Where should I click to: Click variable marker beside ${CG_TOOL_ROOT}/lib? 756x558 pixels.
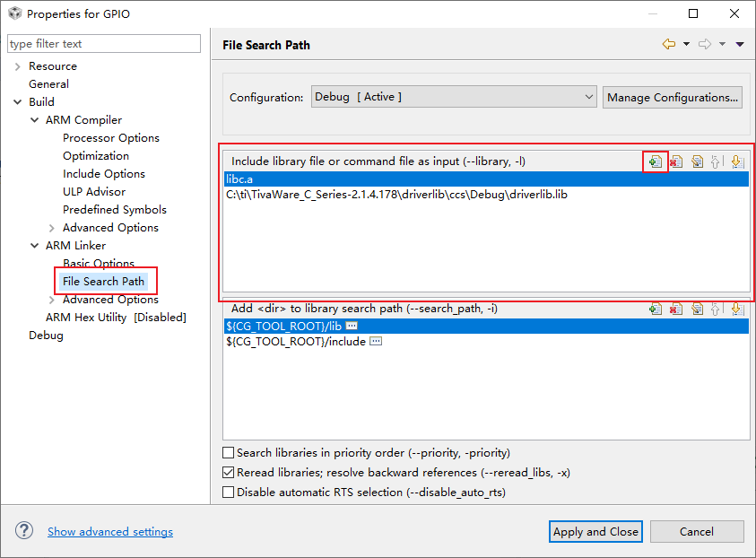point(352,326)
